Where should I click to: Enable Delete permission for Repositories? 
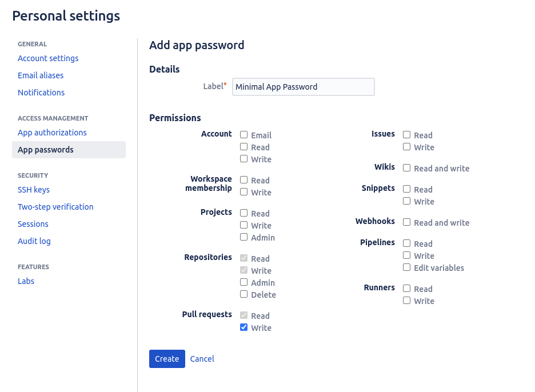(x=243, y=294)
